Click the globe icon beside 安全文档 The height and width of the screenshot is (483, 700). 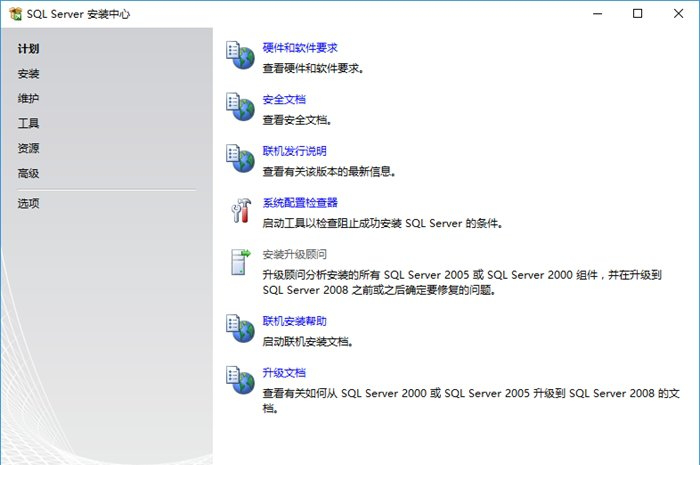pos(240,107)
